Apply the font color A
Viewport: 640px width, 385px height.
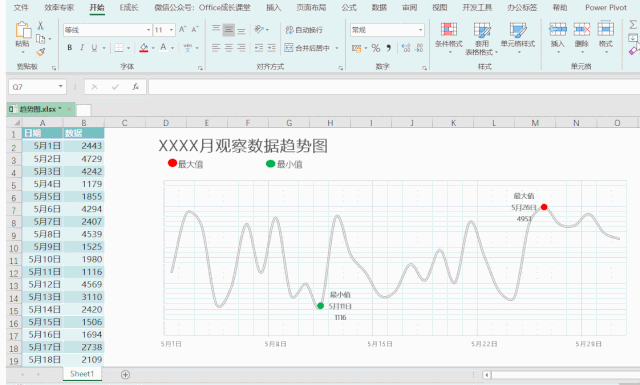coord(163,47)
